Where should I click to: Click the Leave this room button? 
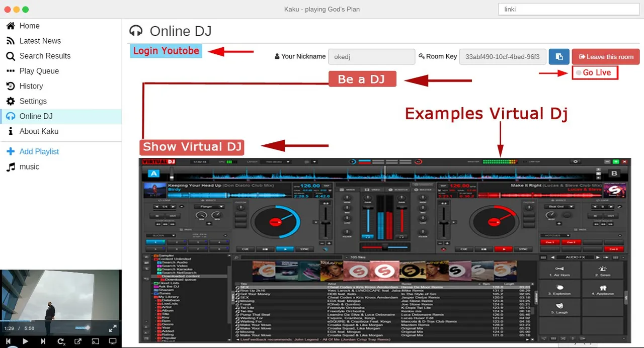pyautogui.click(x=606, y=57)
